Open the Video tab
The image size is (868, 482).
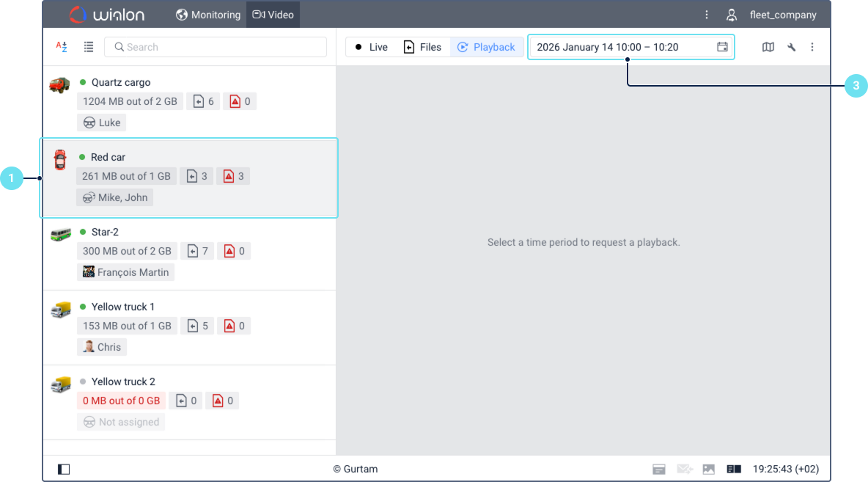pyautogui.click(x=273, y=15)
